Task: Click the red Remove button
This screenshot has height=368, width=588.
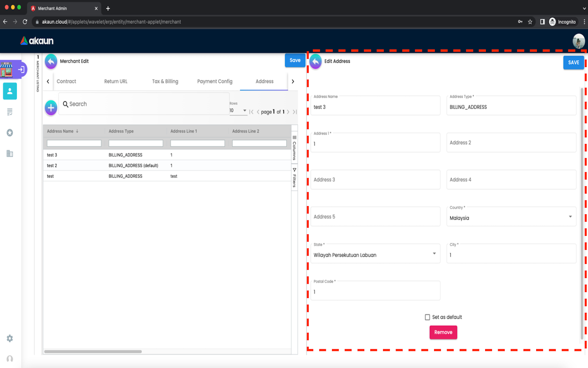Action: point(443,332)
